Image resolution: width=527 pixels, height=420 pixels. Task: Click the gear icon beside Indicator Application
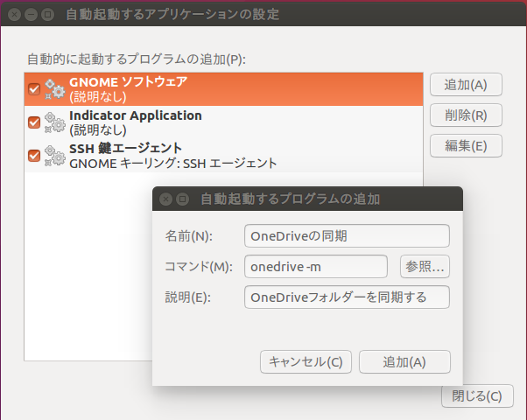click(x=55, y=122)
